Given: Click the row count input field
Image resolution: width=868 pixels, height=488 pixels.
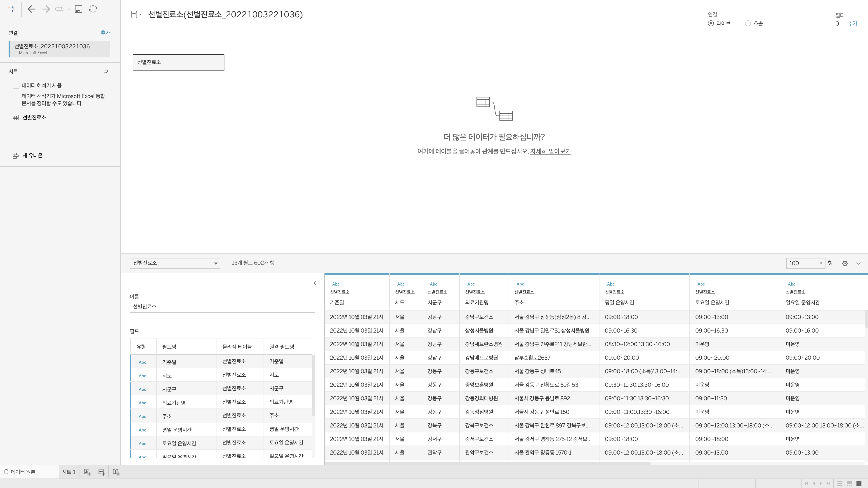Looking at the screenshot, I should tap(801, 263).
